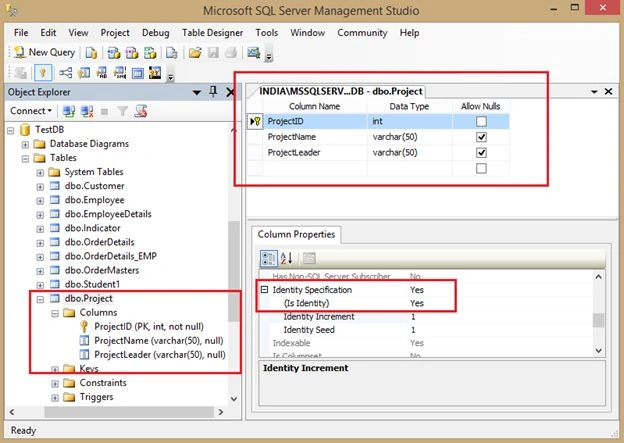Switch Column Properties to Categorized view
The image size is (624, 443).
[269, 258]
